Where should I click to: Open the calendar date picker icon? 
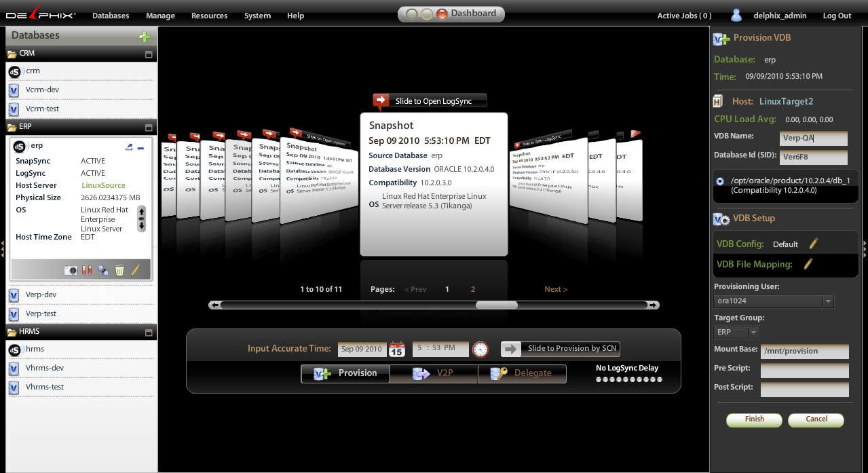(397, 349)
